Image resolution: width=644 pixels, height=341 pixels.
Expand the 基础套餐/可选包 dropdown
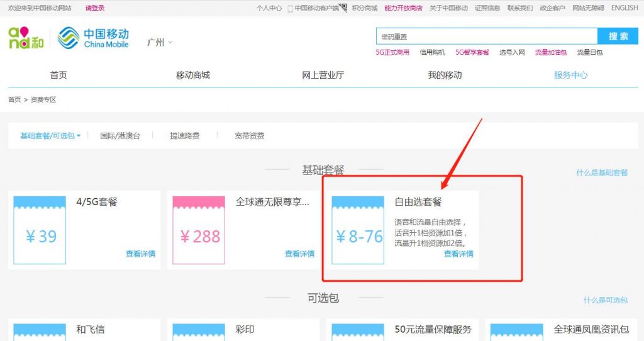pos(50,136)
